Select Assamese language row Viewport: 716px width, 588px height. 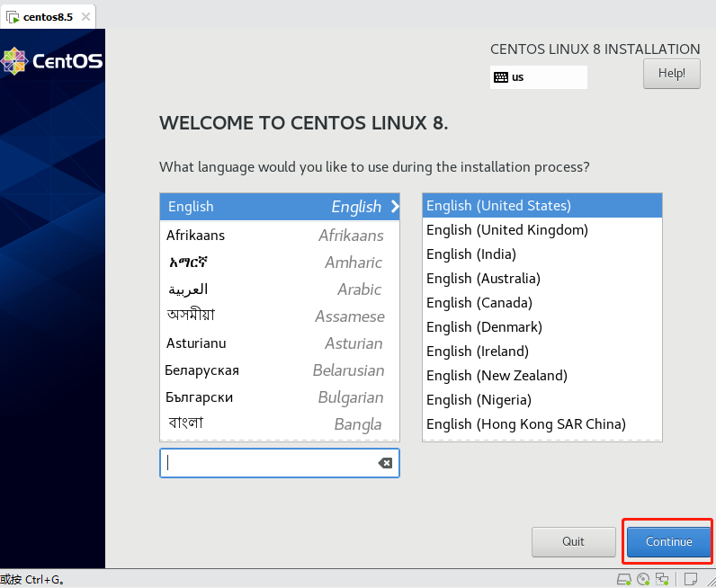coord(280,316)
